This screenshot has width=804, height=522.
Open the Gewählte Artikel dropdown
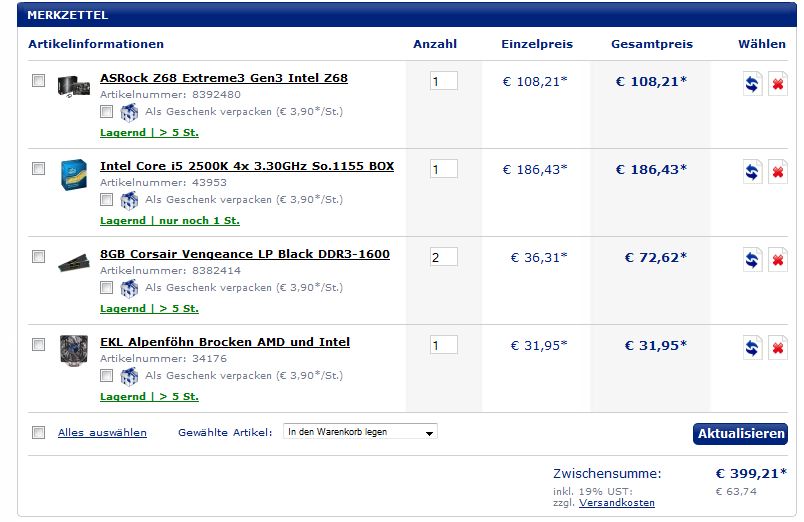click(360, 432)
